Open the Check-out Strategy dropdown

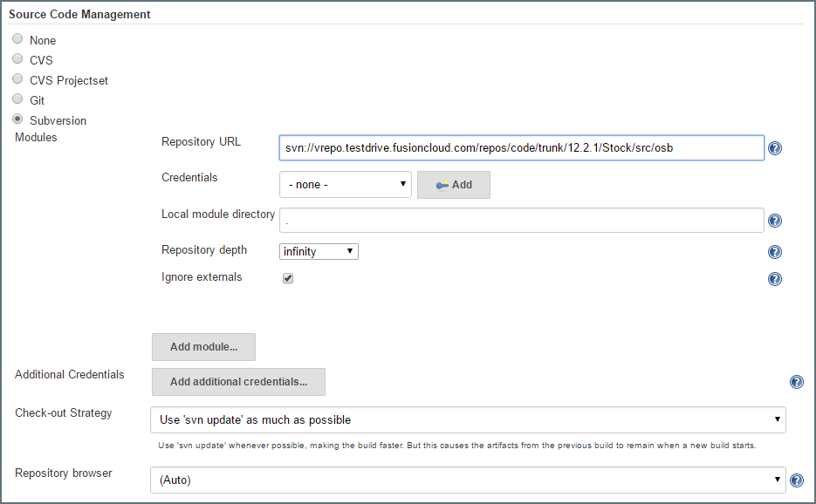(x=468, y=419)
